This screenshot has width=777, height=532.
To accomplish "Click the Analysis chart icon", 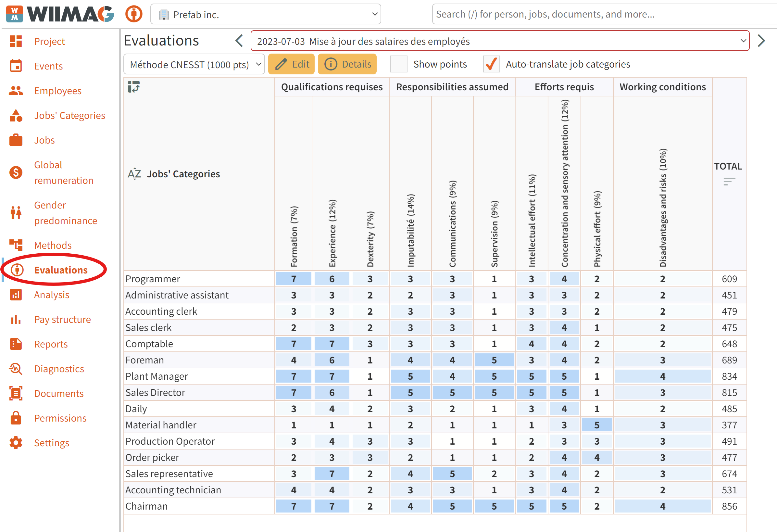I will [x=16, y=295].
